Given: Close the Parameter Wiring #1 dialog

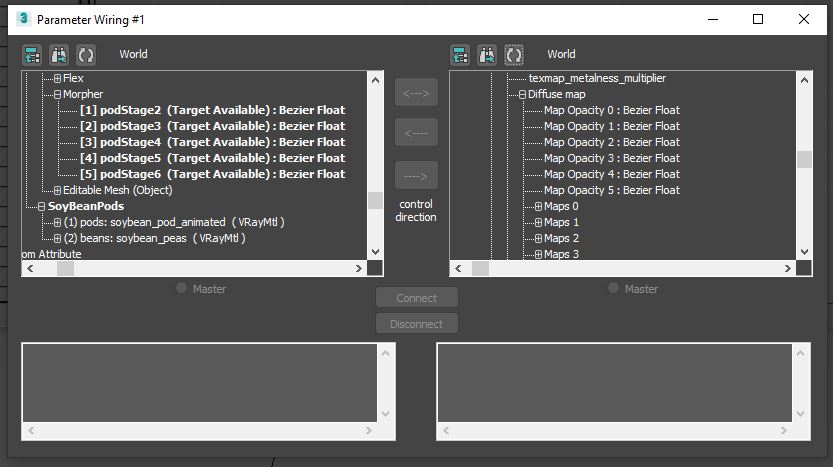Looking at the screenshot, I should click(x=804, y=19).
